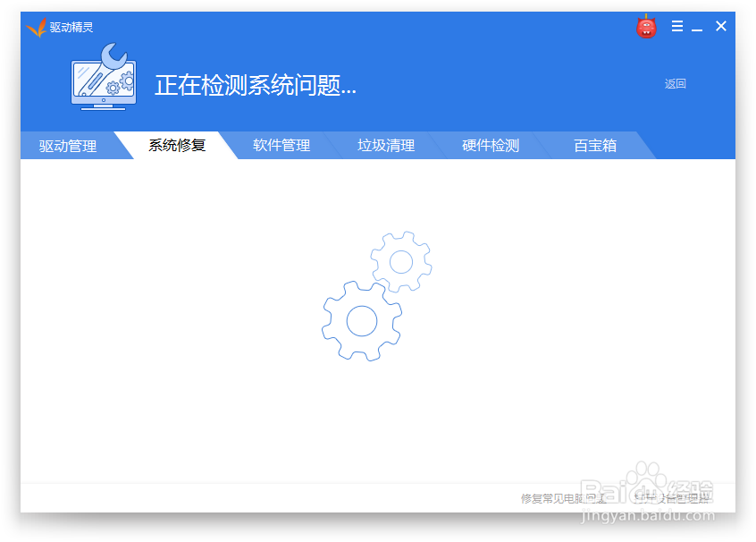Open the red robot assistant icon

645,27
